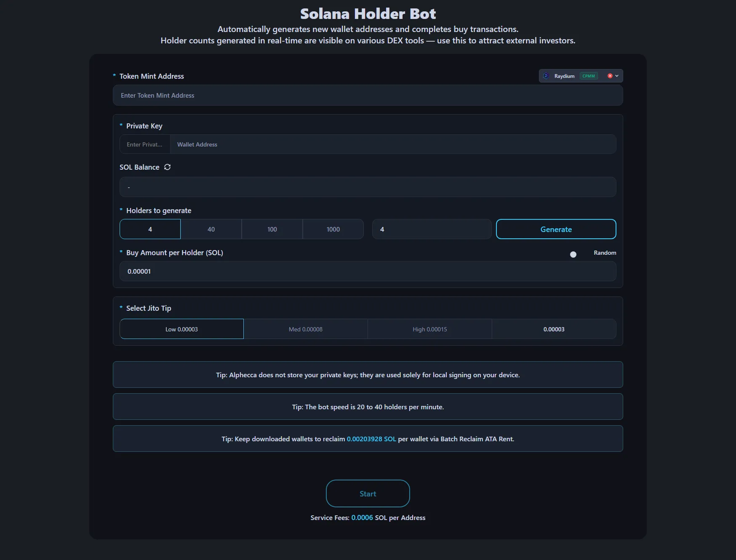
Task: Click the red X status icon
Action: [x=610, y=76]
